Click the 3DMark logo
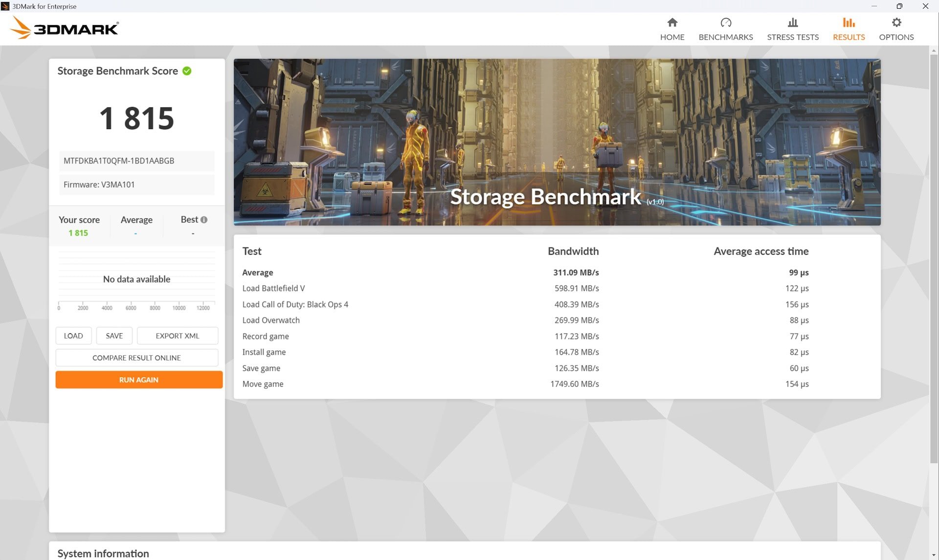Screen dimensions: 939x560 64,28
